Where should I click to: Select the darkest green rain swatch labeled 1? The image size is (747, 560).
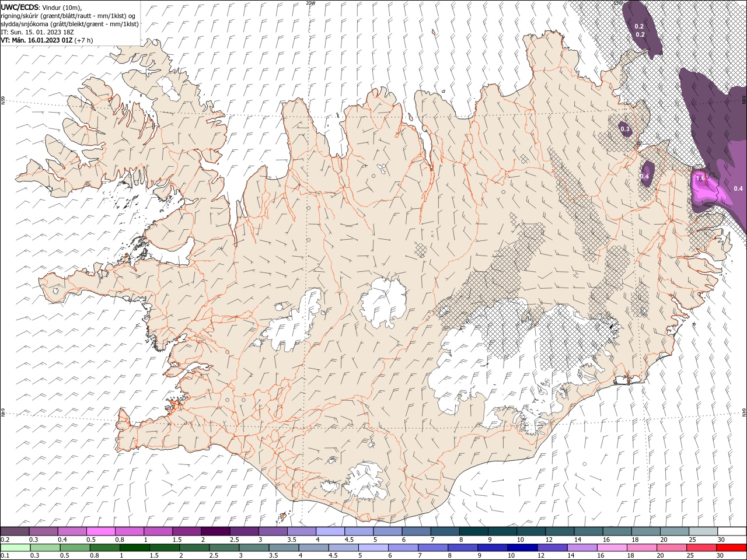click(x=135, y=548)
